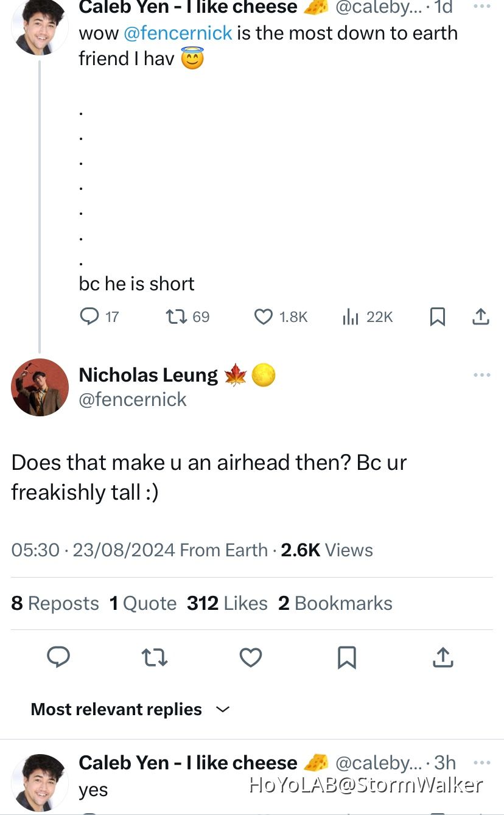View analytics showing 22K views

pos(351,317)
